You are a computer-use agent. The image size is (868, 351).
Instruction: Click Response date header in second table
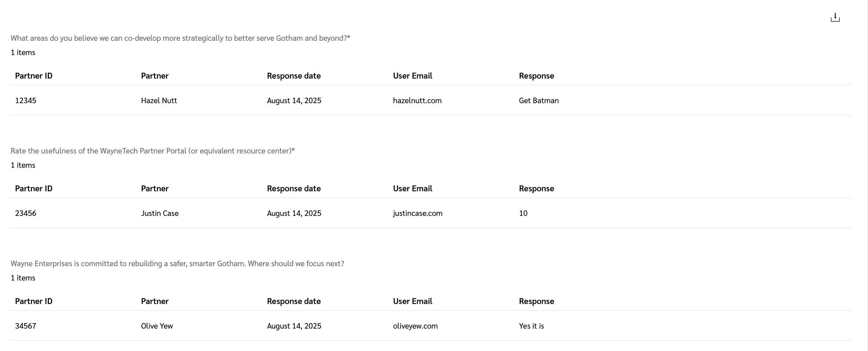(x=294, y=188)
